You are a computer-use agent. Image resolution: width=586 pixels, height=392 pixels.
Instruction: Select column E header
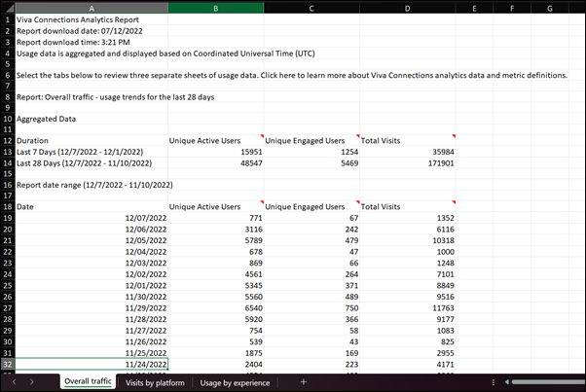tap(474, 8)
